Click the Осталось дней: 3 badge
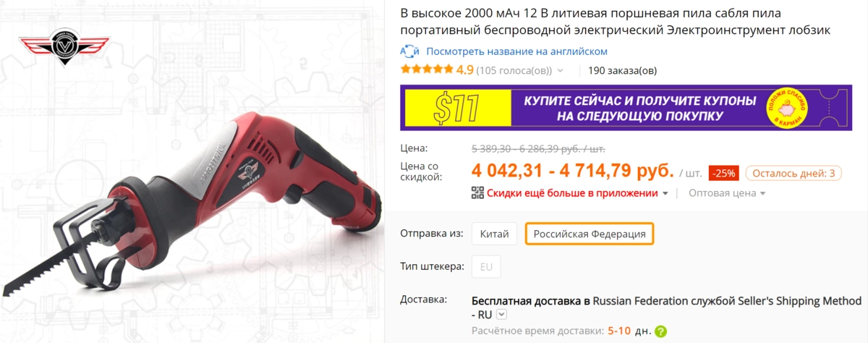Screen dimensions: 868x343 pos(793,173)
